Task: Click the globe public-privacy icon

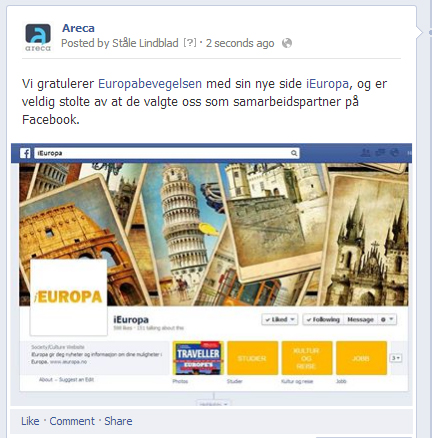Action: [x=287, y=43]
